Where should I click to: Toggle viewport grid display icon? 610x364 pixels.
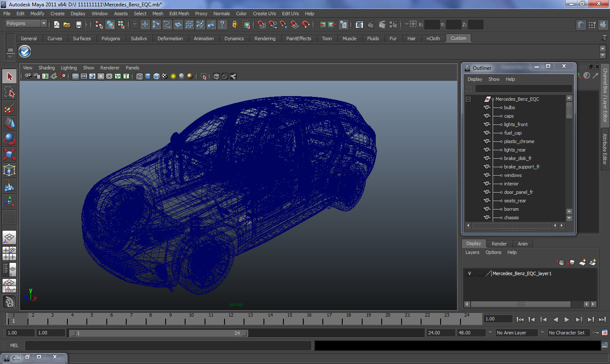point(75,76)
